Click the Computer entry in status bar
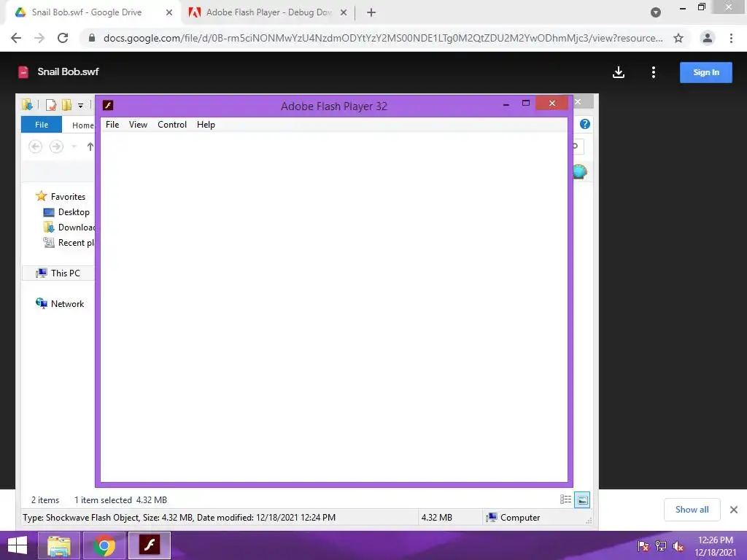The height and width of the screenshot is (560, 747). pyautogui.click(x=513, y=518)
